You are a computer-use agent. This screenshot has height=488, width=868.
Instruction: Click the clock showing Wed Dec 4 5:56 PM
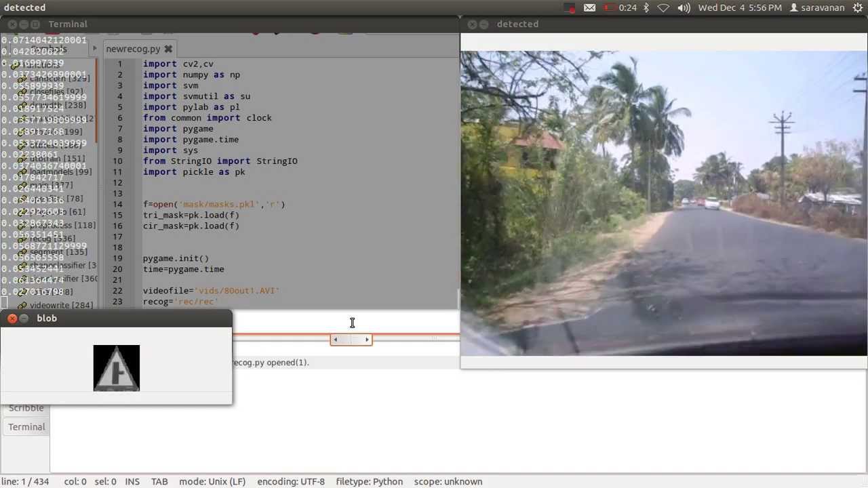click(x=740, y=7)
